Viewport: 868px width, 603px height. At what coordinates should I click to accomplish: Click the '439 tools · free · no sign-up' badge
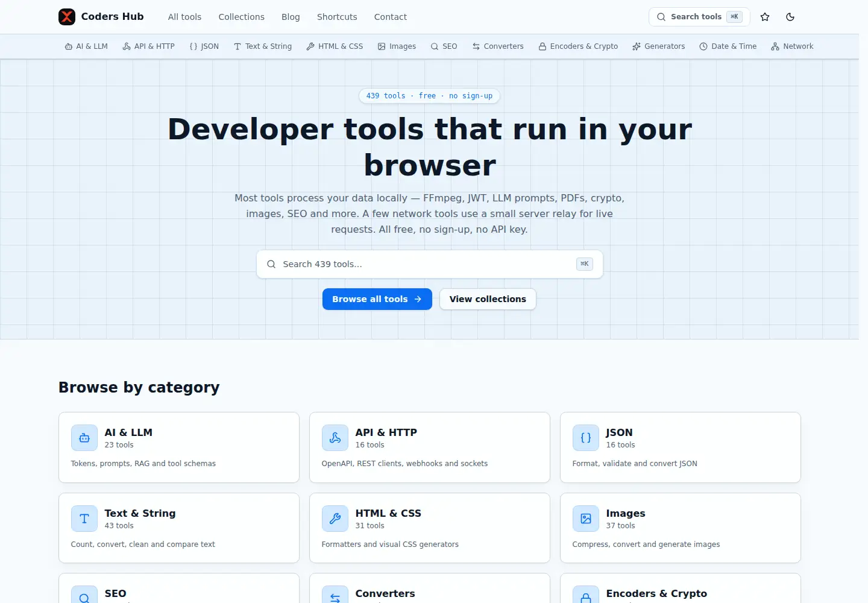pos(429,96)
